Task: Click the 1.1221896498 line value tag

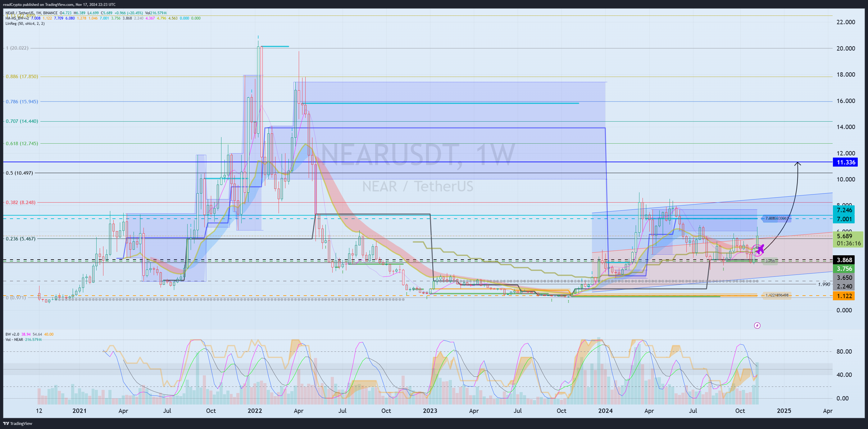Action: 777,295
